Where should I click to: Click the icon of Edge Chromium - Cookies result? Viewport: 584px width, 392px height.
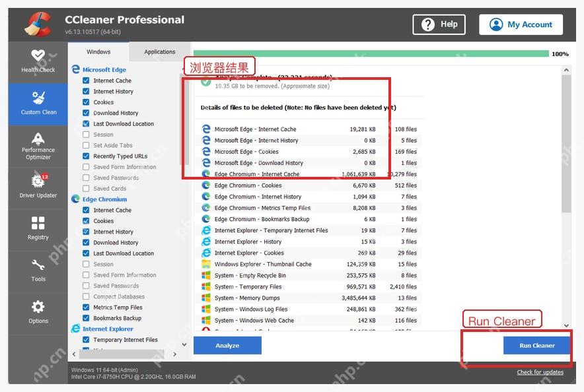tap(206, 185)
